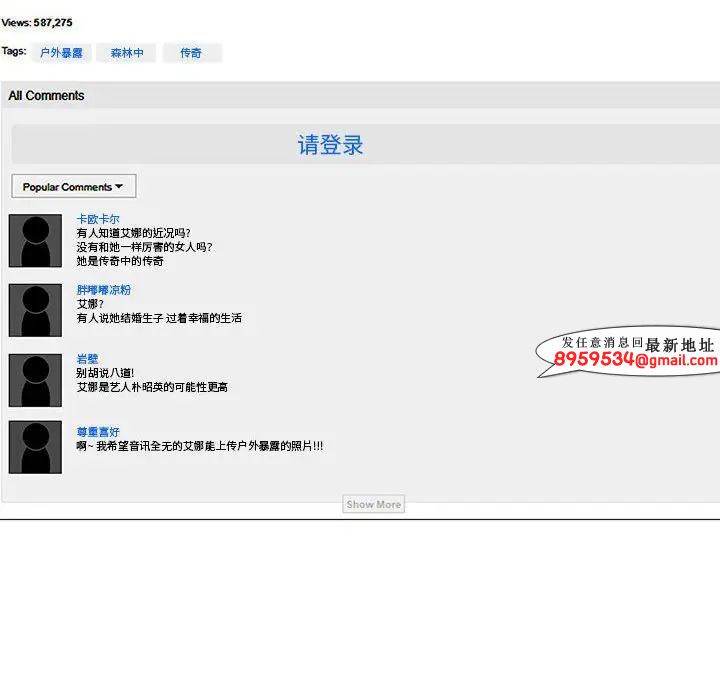720x700 pixels.
Task: Open commenter 尊重喜好's profile name
Action: (x=98, y=432)
